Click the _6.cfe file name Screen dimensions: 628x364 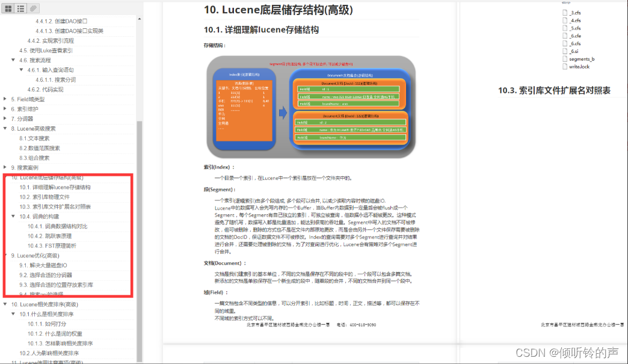(x=575, y=36)
